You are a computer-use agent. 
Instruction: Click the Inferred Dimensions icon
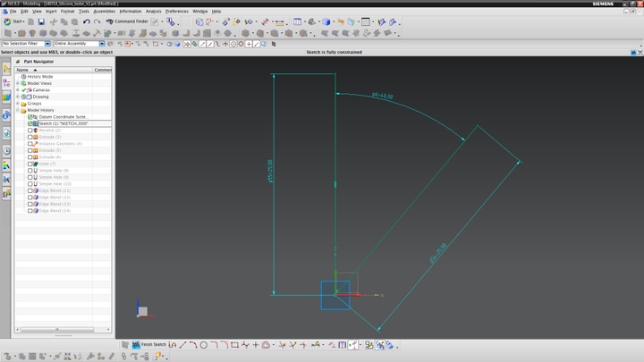(315, 345)
